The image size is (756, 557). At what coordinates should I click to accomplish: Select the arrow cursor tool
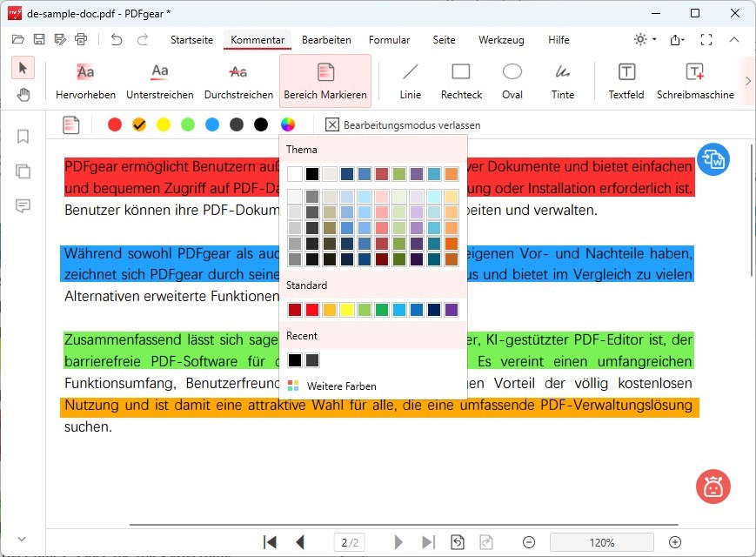23,68
